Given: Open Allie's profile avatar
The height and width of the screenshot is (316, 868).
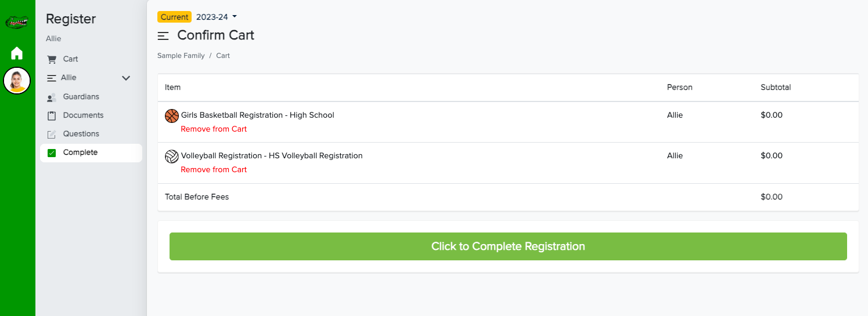Looking at the screenshot, I should click(17, 81).
